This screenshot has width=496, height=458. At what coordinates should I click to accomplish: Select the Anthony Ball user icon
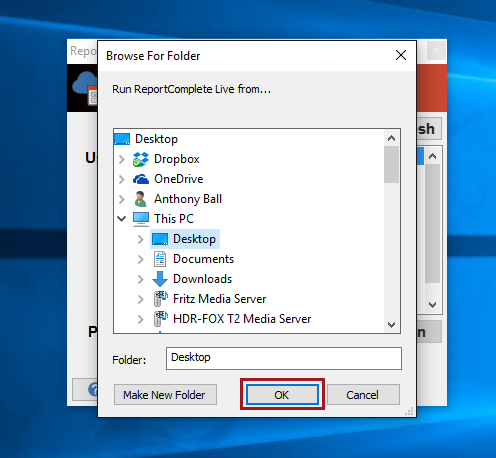point(140,199)
